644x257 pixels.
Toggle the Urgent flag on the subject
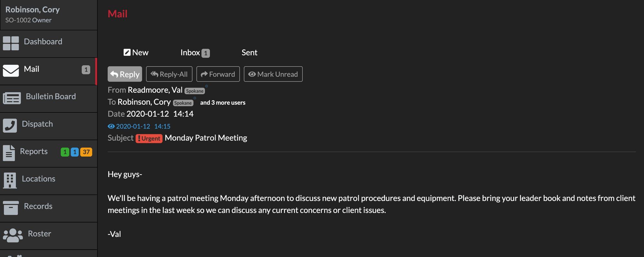tap(149, 138)
